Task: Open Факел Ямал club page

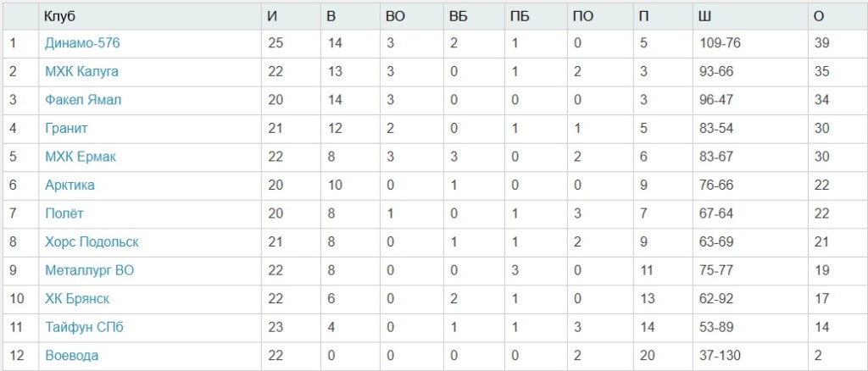Action: pos(83,100)
